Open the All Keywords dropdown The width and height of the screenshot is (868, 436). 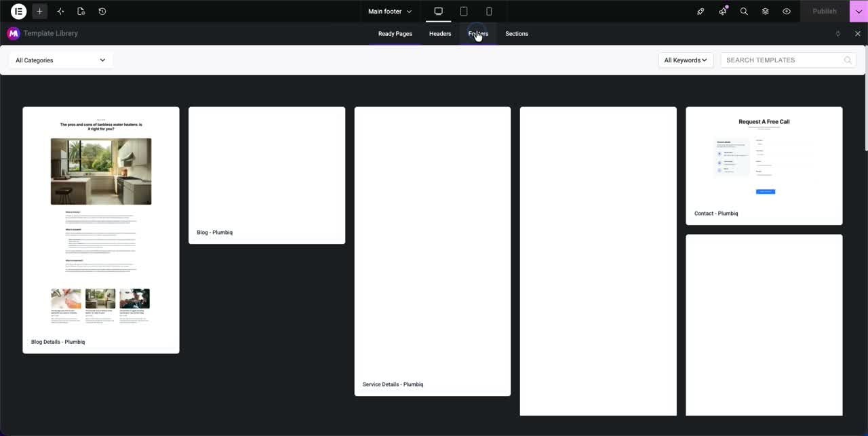pos(686,60)
